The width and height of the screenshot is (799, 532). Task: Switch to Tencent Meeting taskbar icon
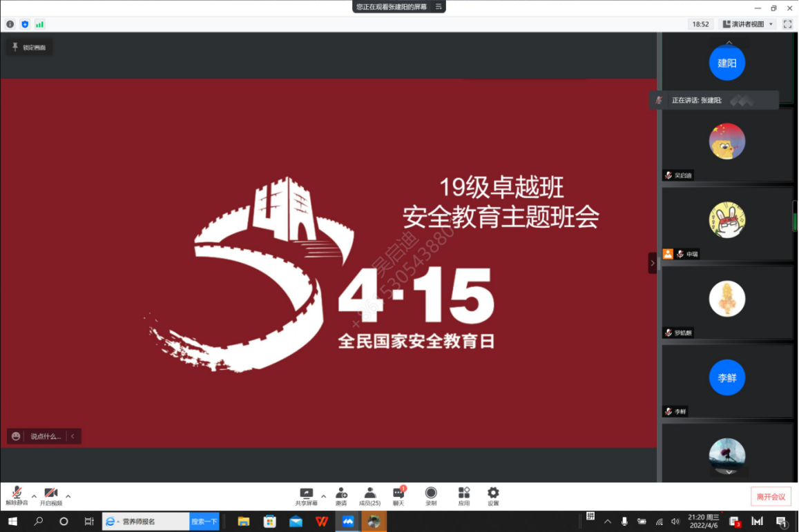pyautogui.click(x=348, y=522)
